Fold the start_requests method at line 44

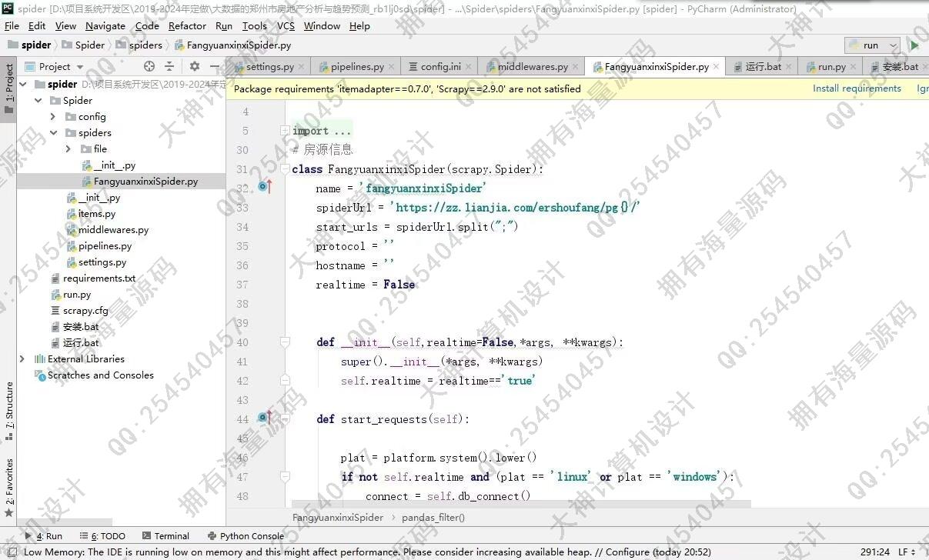point(285,419)
